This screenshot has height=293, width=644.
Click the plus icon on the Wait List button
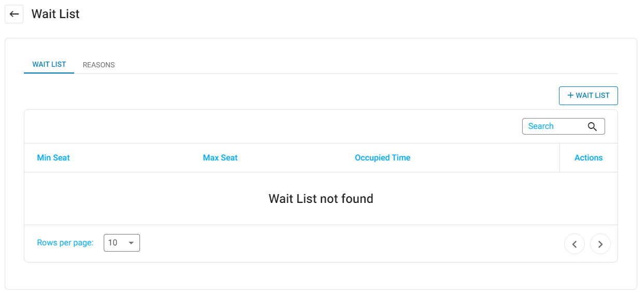click(570, 95)
